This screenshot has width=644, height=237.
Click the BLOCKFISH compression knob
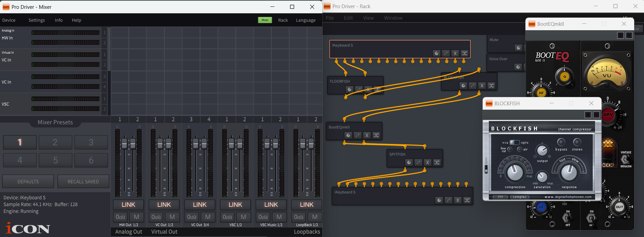pyautogui.click(x=515, y=172)
